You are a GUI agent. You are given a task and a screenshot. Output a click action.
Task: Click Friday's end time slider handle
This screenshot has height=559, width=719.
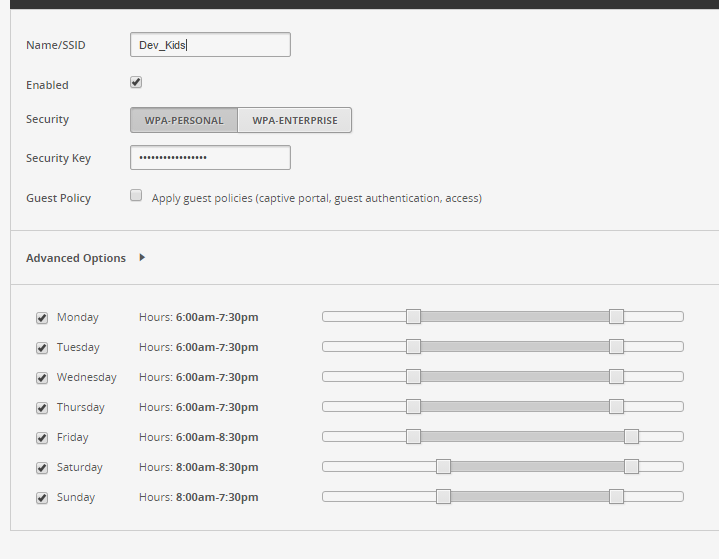[x=631, y=437]
